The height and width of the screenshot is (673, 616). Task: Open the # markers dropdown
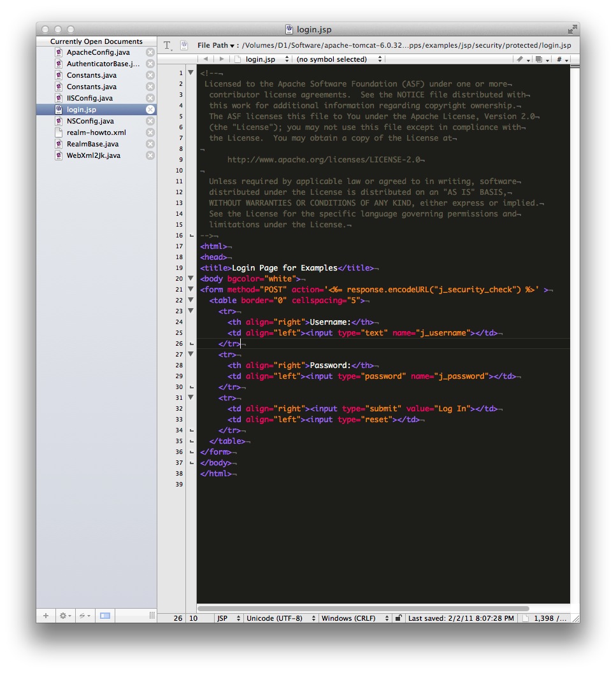(x=562, y=59)
